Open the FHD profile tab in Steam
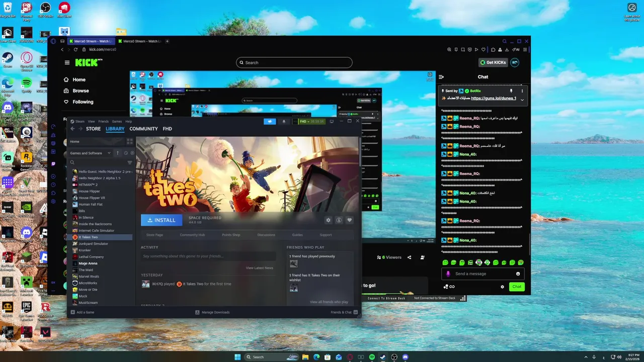The width and height of the screenshot is (644, 362). coord(168,129)
